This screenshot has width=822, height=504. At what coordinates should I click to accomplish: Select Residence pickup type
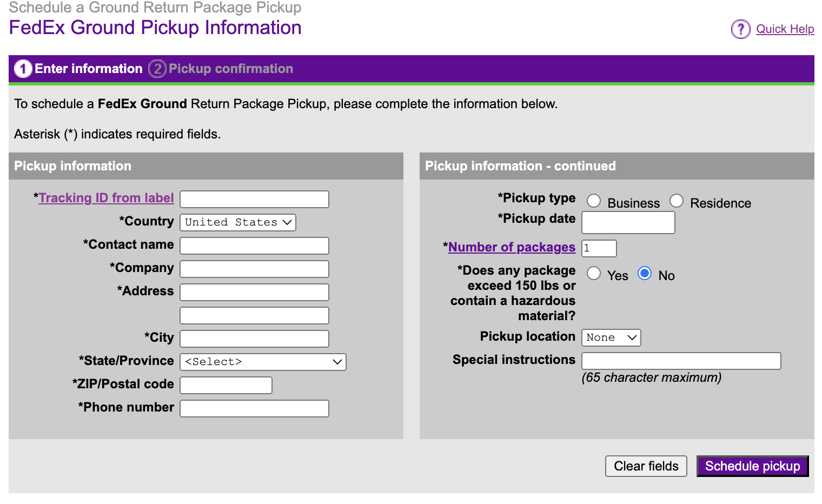pyautogui.click(x=677, y=201)
